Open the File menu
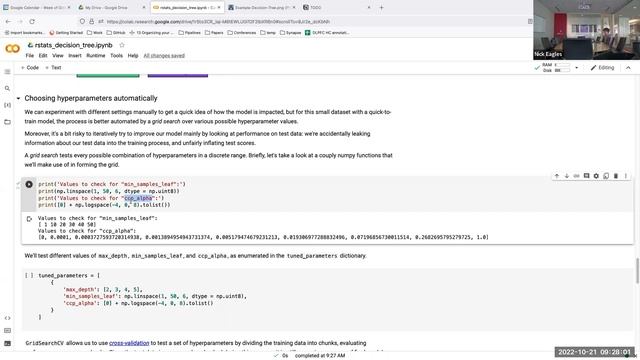The width and height of the screenshot is (640, 360). point(30,56)
